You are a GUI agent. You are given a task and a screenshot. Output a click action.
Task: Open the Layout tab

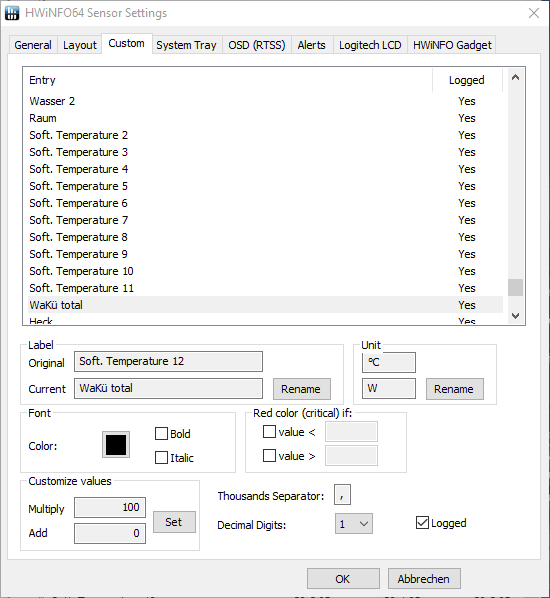pos(80,45)
